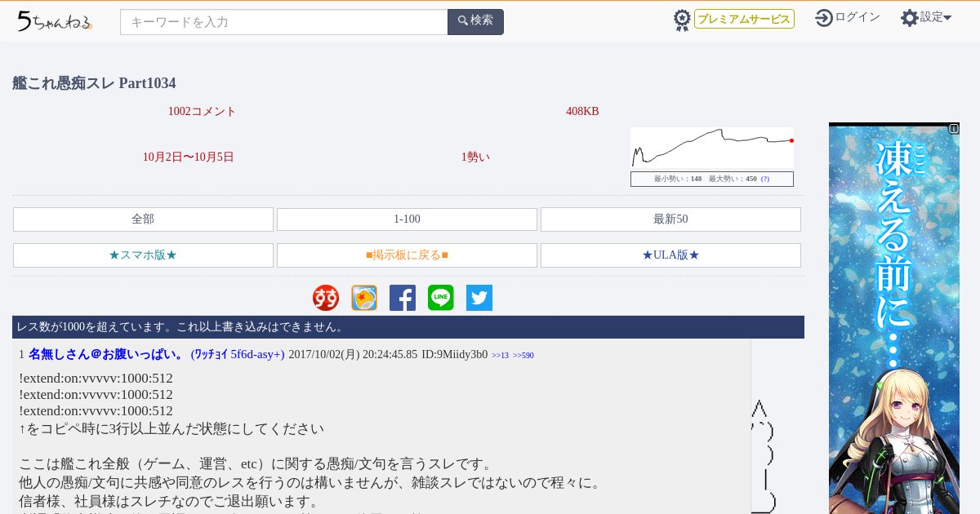Open thread title 艦これ愚痴スレ Part1034
This screenshot has height=514, width=980.
(x=94, y=83)
